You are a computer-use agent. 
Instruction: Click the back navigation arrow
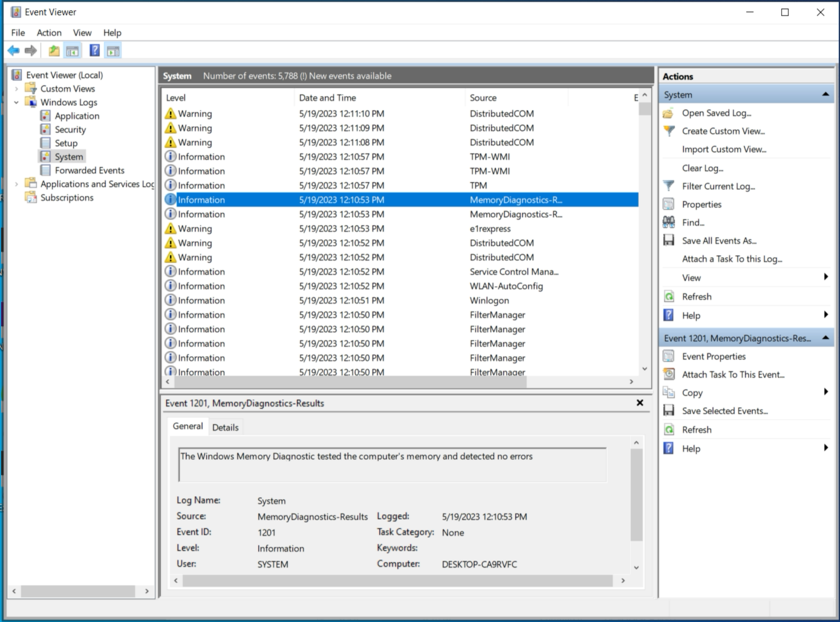point(13,50)
